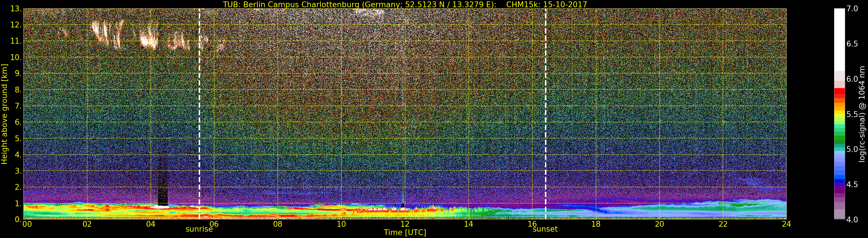Select the "Height above ground [km]" axis label
The height and width of the screenshot is (238, 868).
[4, 114]
